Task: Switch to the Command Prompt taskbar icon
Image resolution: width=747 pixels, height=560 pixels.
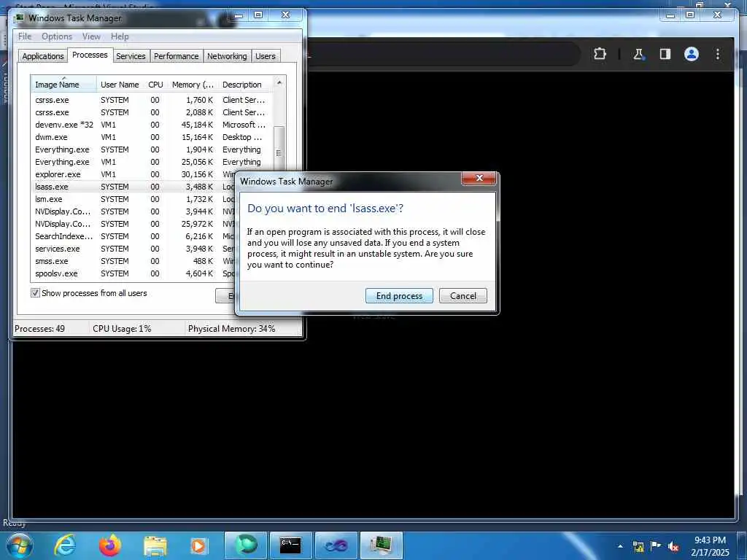Action: pos(290,545)
